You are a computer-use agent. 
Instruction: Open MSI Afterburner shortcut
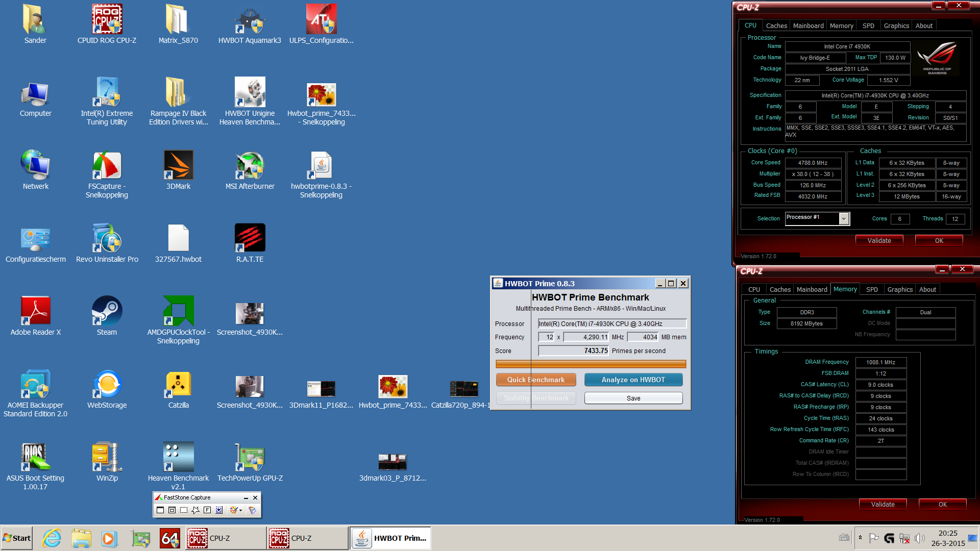(250, 170)
